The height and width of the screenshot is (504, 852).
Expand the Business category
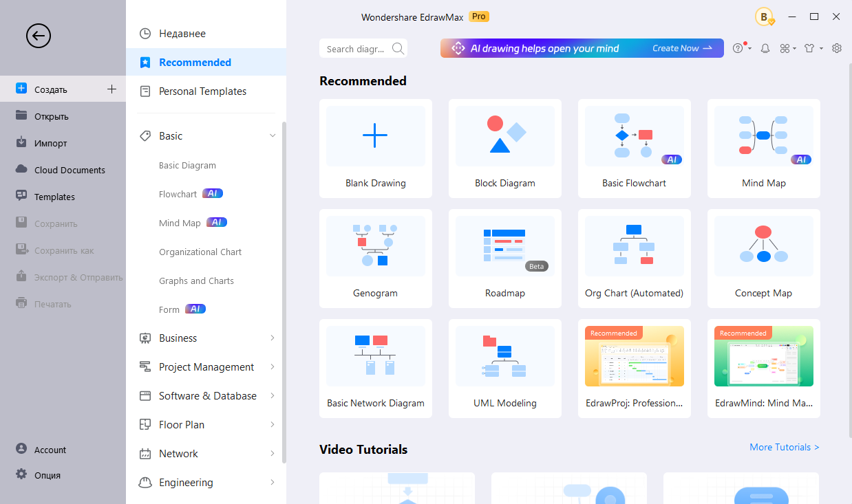273,338
